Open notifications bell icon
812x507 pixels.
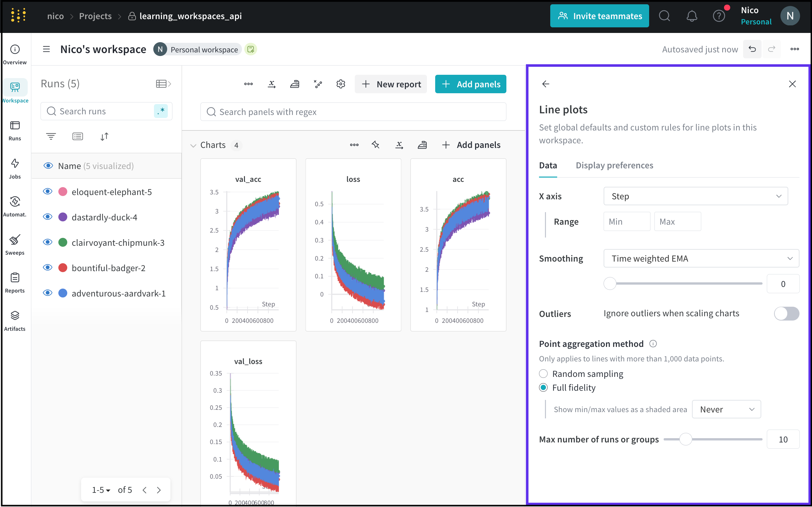click(692, 16)
